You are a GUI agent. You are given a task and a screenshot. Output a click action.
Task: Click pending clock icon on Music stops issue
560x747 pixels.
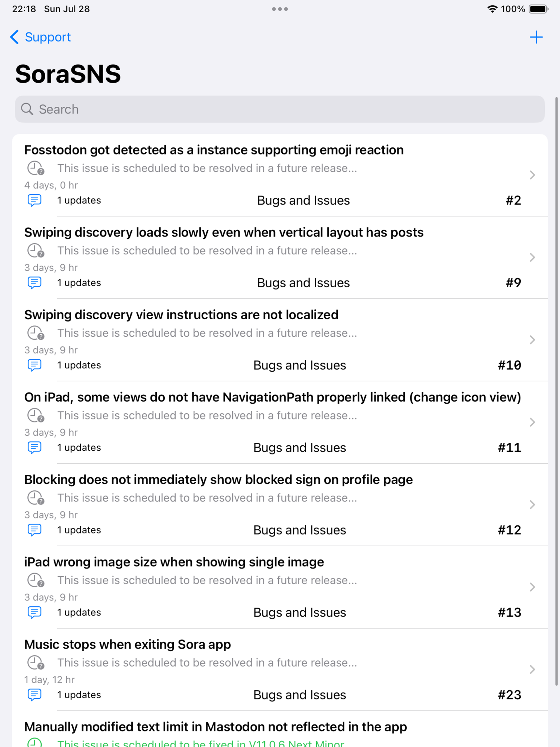pyautogui.click(x=36, y=662)
